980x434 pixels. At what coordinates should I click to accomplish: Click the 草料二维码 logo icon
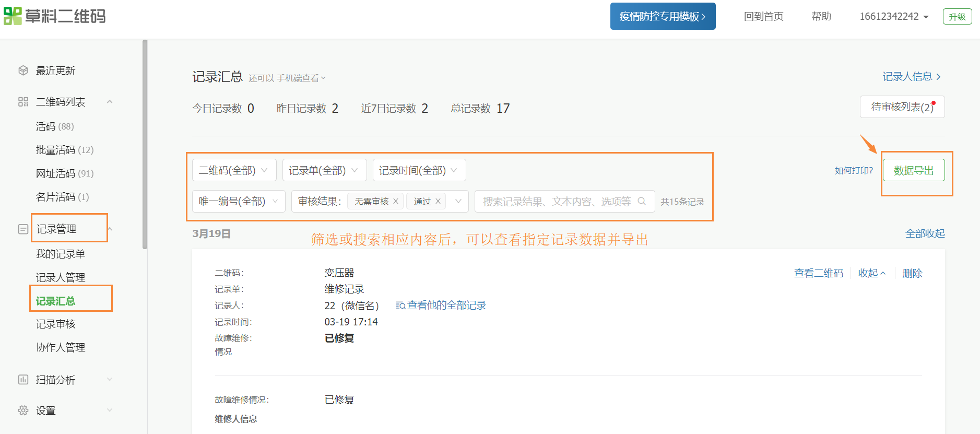pyautogui.click(x=13, y=16)
